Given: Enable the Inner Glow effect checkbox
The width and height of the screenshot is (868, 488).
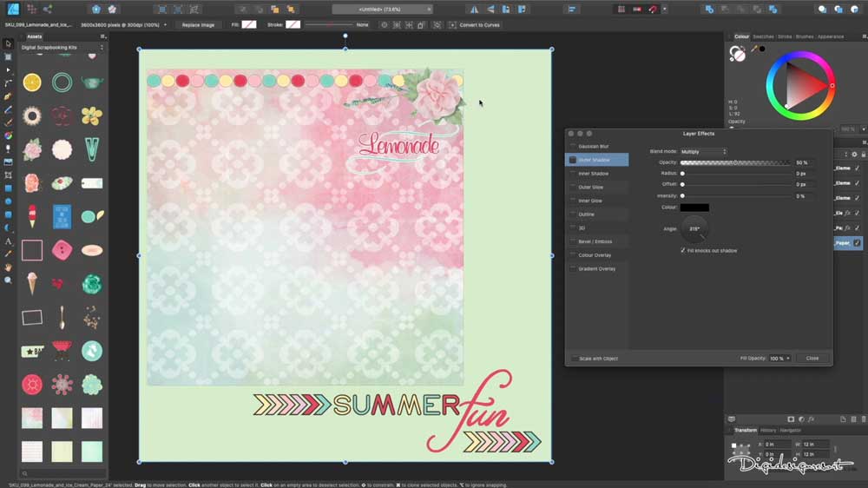Looking at the screenshot, I should click(573, 201).
